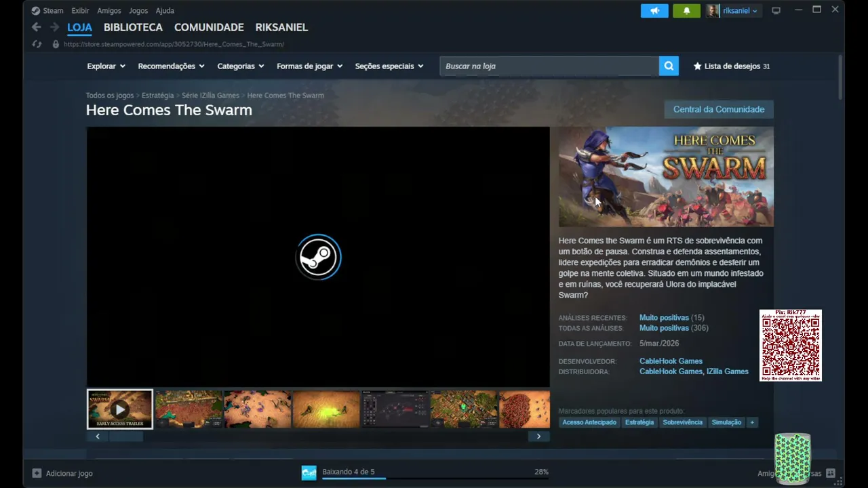Open the Categorias dropdown
This screenshot has height=488, width=868.
point(240,66)
